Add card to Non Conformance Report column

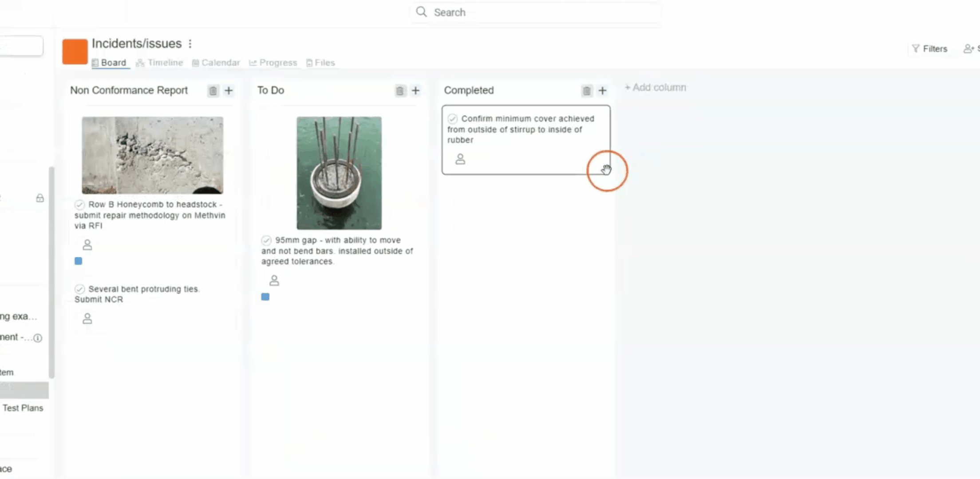pyautogui.click(x=229, y=91)
